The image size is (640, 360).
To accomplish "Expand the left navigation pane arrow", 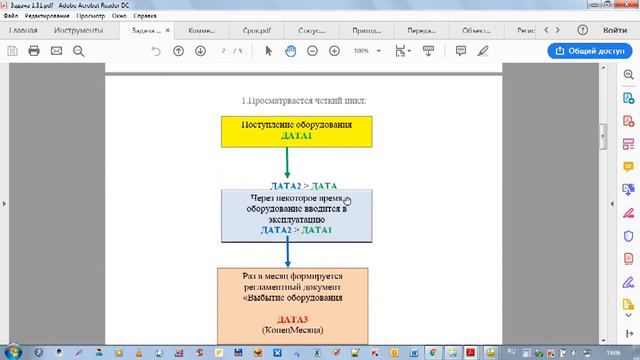I will pyautogui.click(x=4, y=203).
